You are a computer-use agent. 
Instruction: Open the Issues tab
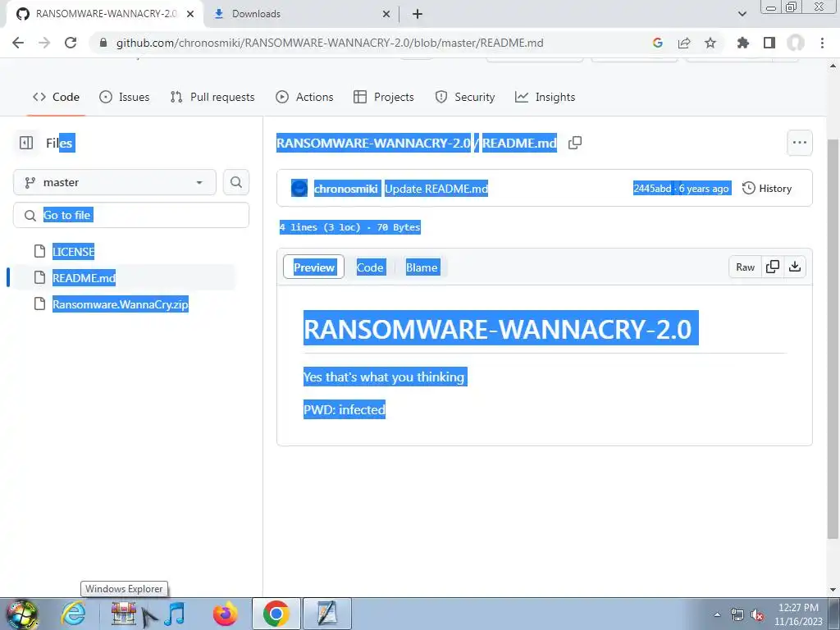(125, 97)
